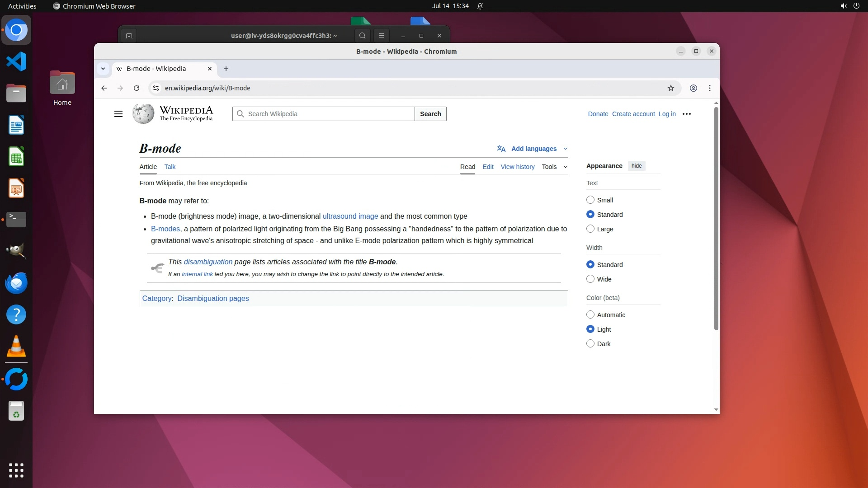Open Chromium's three-dot menu
868x488 pixels.
tap(710, 88)
